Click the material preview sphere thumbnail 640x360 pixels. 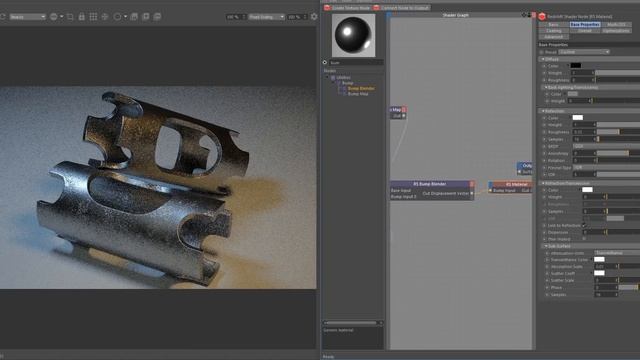pyautogui.click(x=353, y=36)
